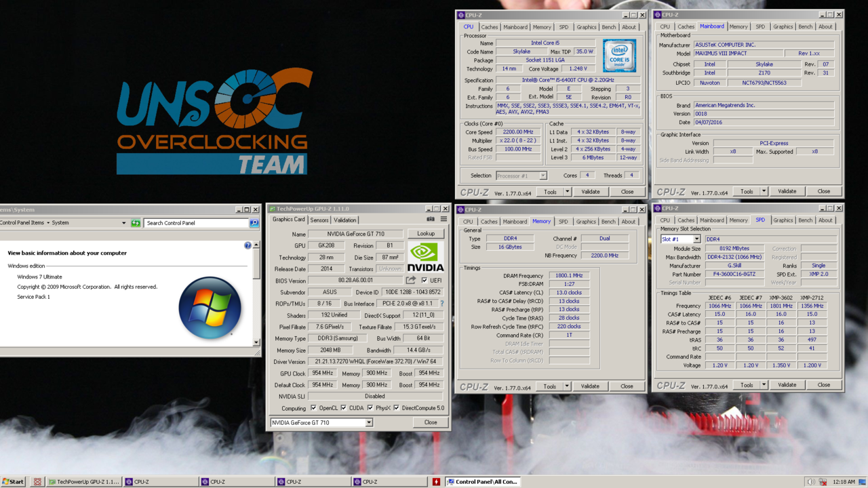Screen dimensions: 868x488
Task: Open the Action Center flag icon
Action: pos(863,482)
